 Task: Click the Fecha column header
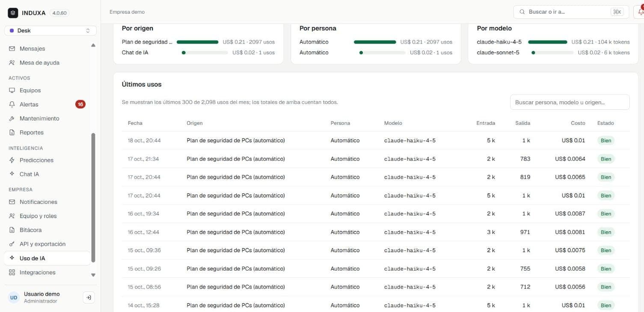click(x=135, y=123)
